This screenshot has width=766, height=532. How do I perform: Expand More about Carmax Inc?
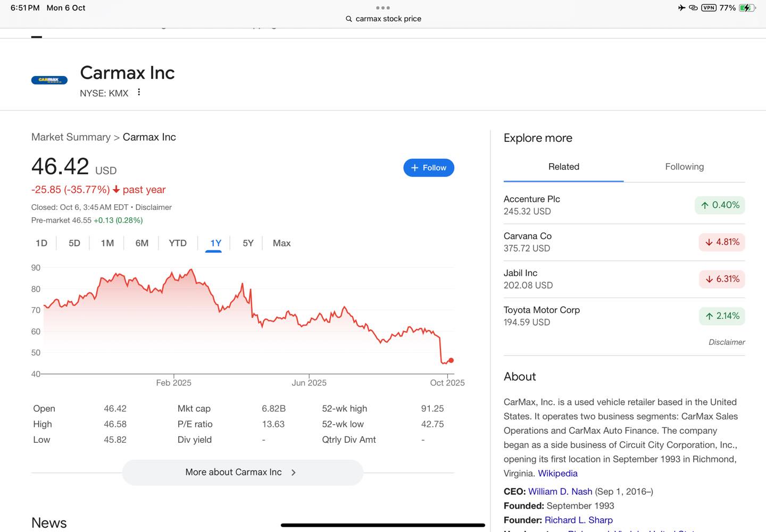coord(242,472)
